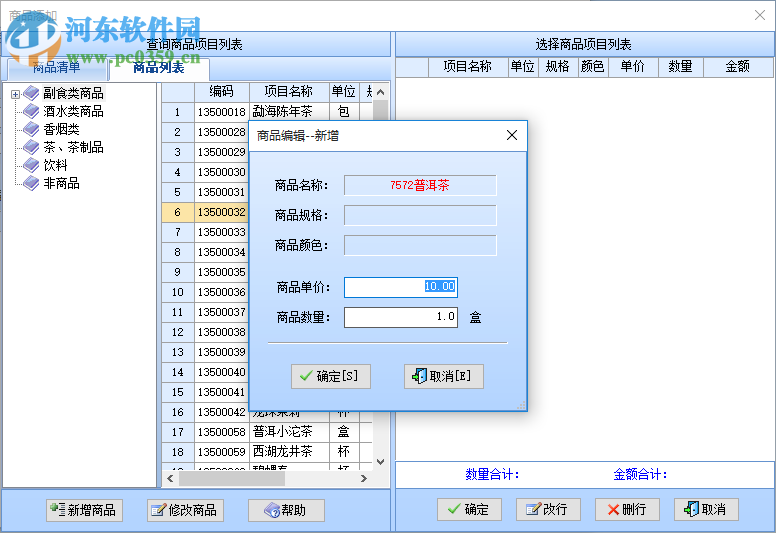This screenshot has width=776, height=533.
Task: Click the 单位 header in the left list
Action: 344,92
